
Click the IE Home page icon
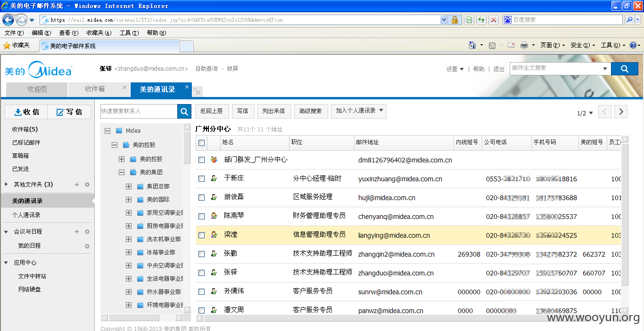click(x=472, y=45)
